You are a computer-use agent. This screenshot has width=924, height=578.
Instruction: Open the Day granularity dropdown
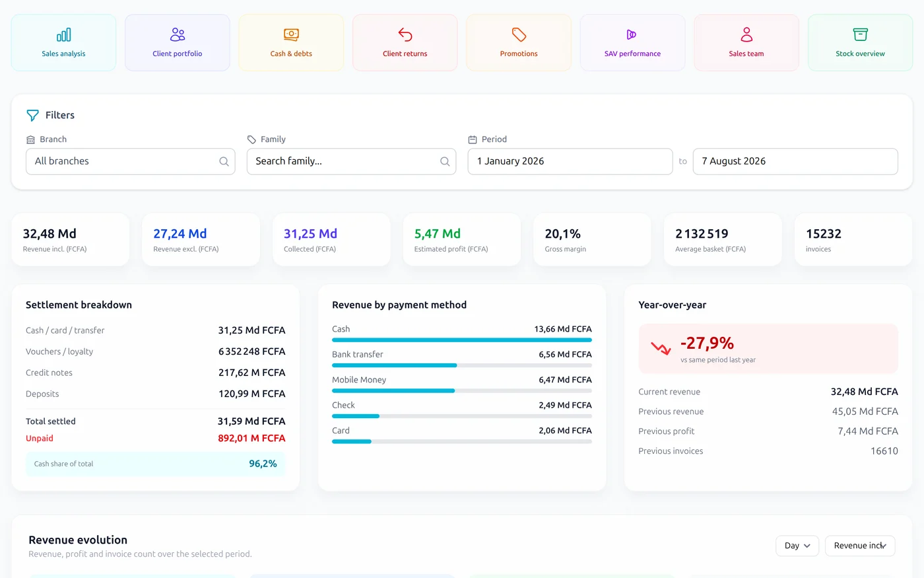797,546
